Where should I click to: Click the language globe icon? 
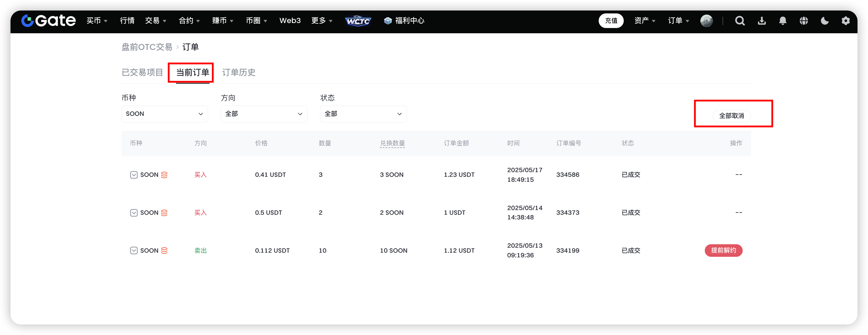click(804, 21)
